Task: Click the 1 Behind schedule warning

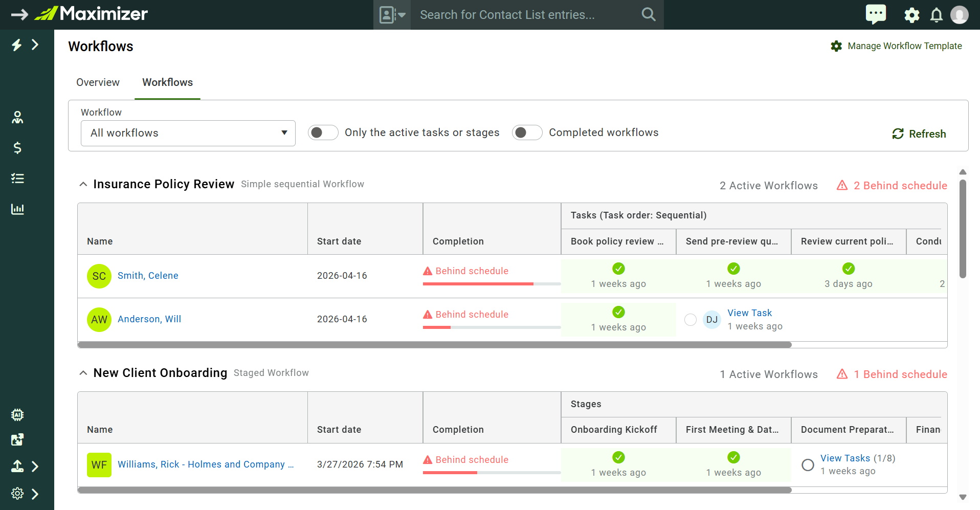Action: click(892, 374)
